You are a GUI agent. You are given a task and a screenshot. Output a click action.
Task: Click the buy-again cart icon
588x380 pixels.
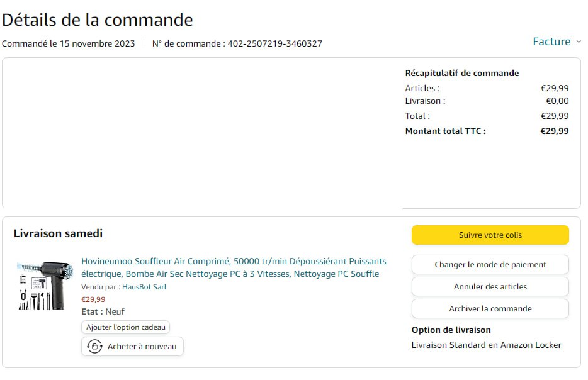tap(94, 347)
